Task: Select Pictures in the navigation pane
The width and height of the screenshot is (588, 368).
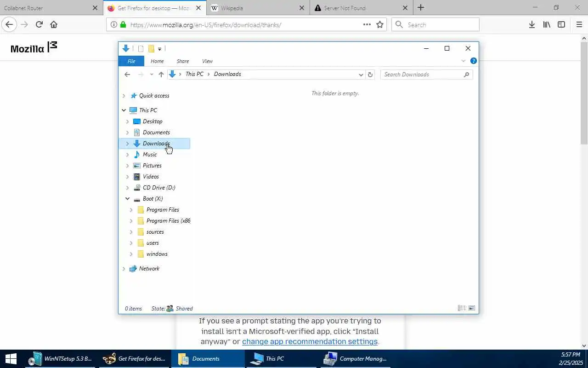Action: click(x=152, y=166)
